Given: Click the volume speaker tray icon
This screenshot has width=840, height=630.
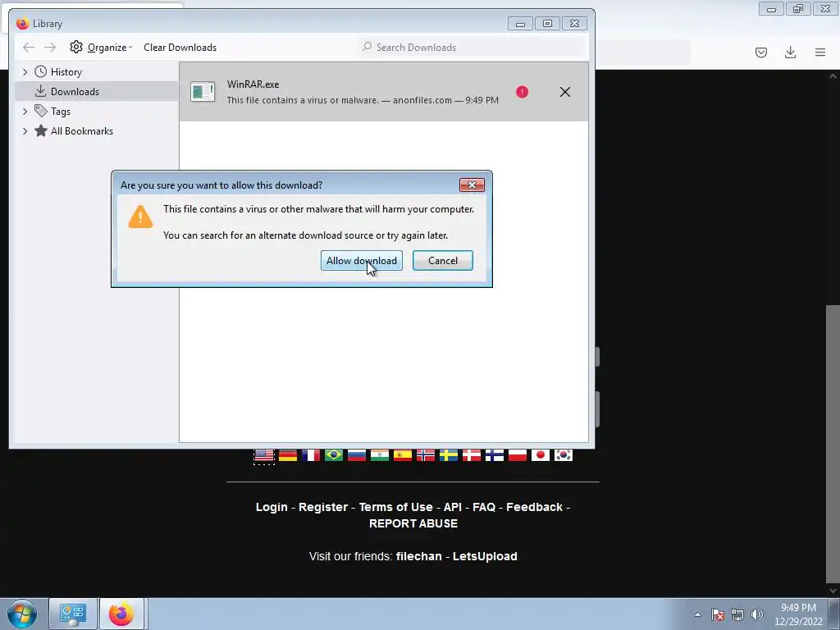Looking at the screenshot, I should coord(756,614).
